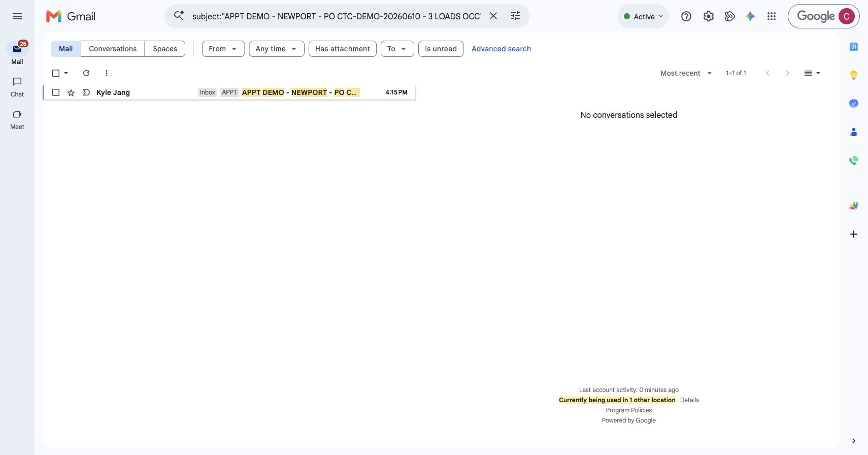Viewport: 868px width, 455px height.
Task: Open the Help support icon
Action: (x=686, y=16)
